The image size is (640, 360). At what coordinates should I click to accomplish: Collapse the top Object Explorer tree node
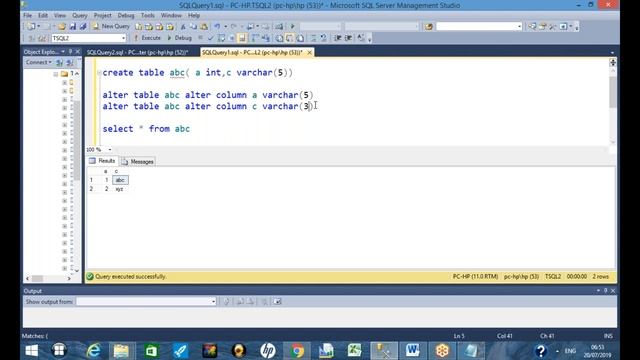point(56,74)
